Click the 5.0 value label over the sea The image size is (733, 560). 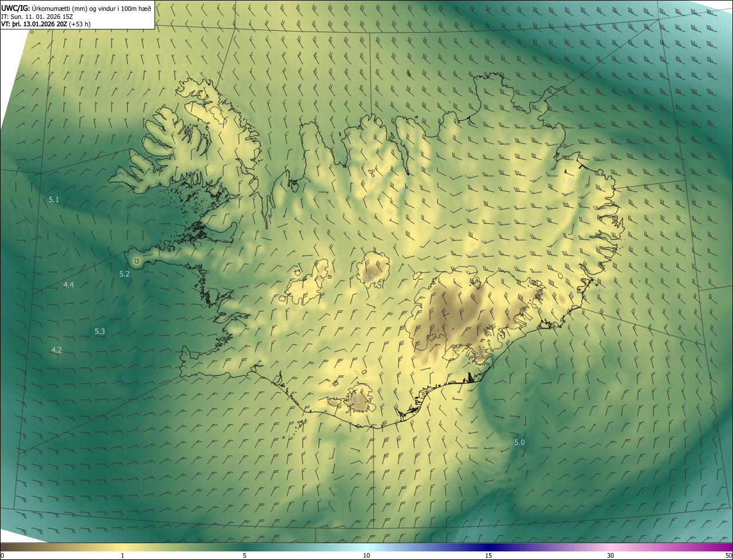(519, 442)
